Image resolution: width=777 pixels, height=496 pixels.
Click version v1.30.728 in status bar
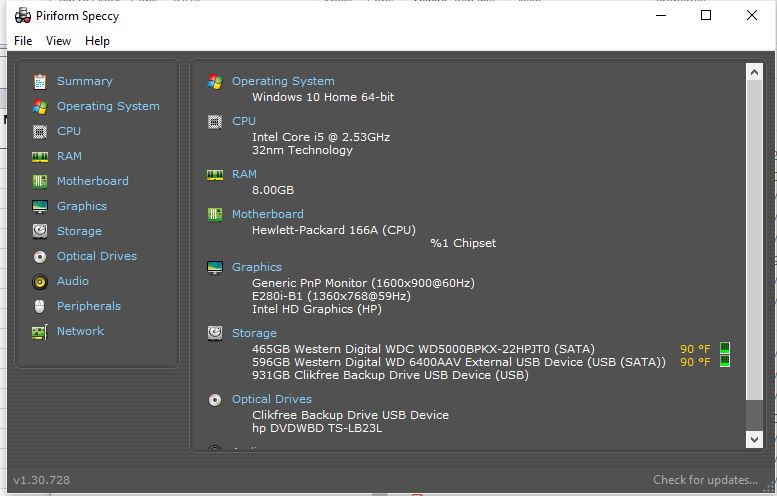click(42, 480)
